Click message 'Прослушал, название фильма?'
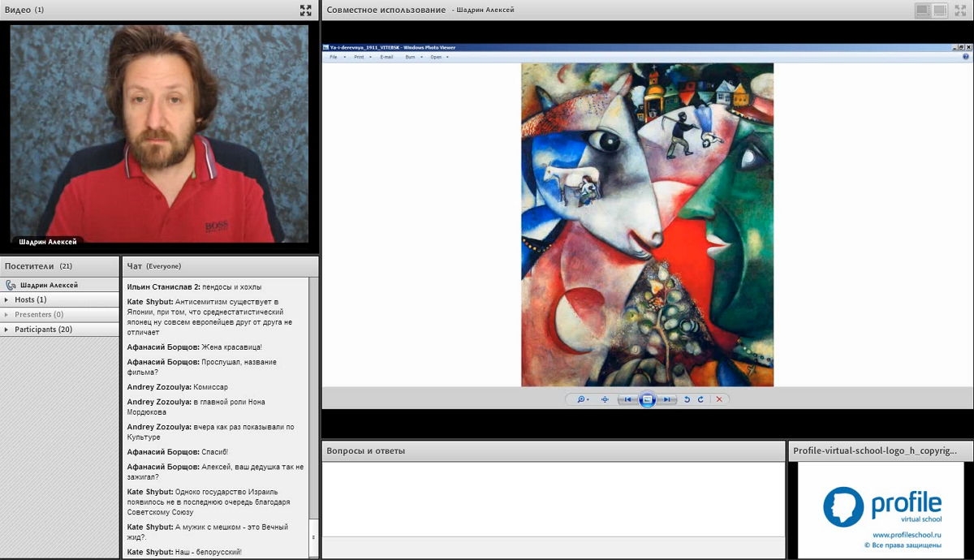The height and width of the screenshot is (560, 974). point(202,367)
